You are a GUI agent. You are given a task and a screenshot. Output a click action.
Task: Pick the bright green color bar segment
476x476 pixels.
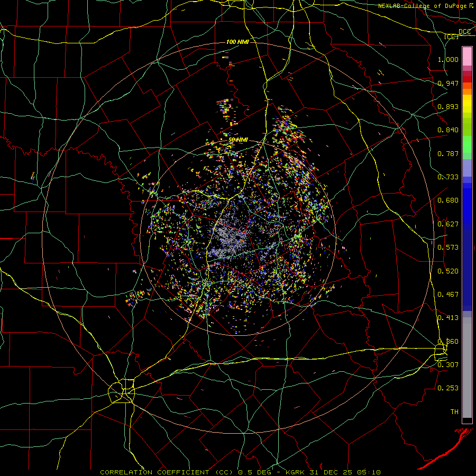click(467, 144)
